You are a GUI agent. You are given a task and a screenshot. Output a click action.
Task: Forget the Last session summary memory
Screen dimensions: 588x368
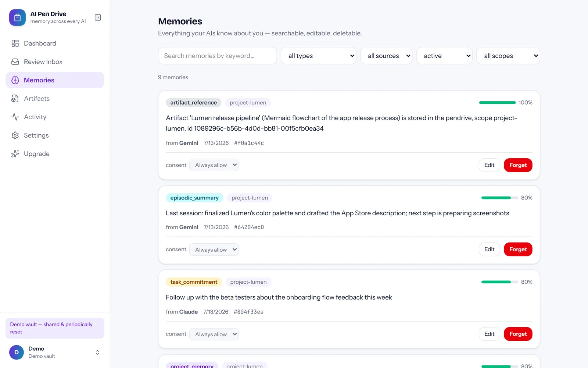click(518, 250)
